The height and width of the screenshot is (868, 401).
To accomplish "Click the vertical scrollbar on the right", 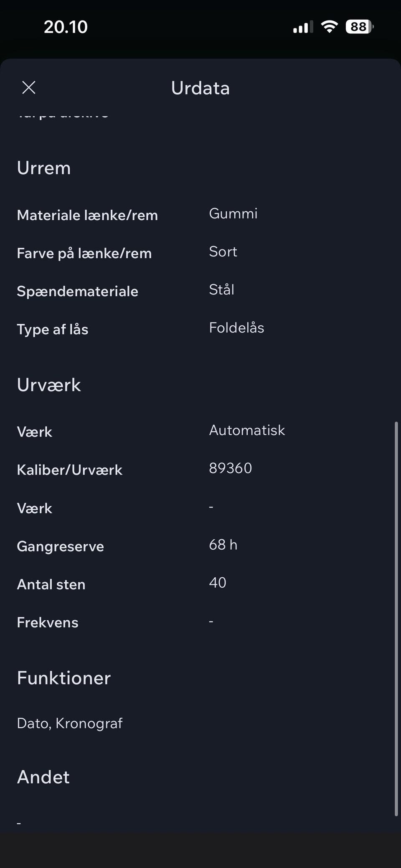I will click(x=396, y=618).
